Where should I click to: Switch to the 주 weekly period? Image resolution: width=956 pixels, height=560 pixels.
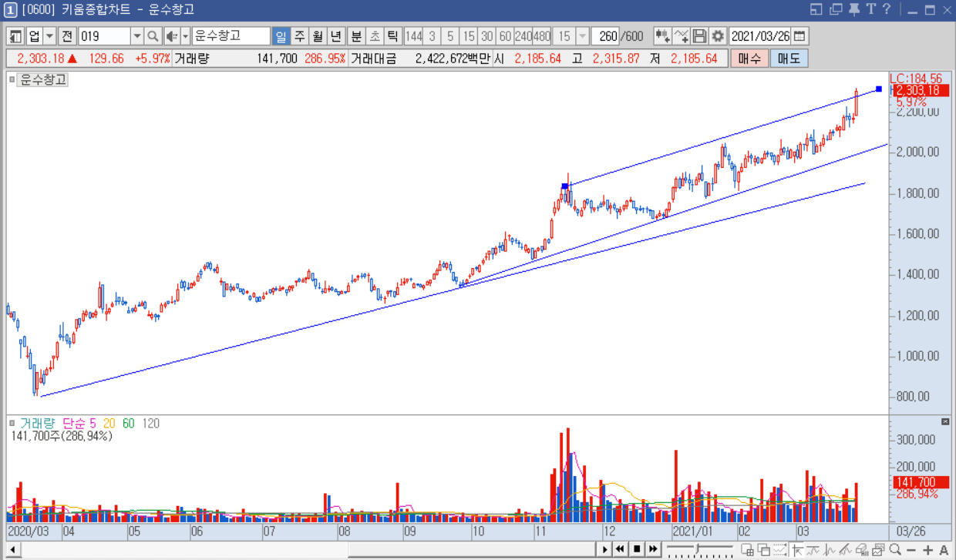tap(299, 36)
